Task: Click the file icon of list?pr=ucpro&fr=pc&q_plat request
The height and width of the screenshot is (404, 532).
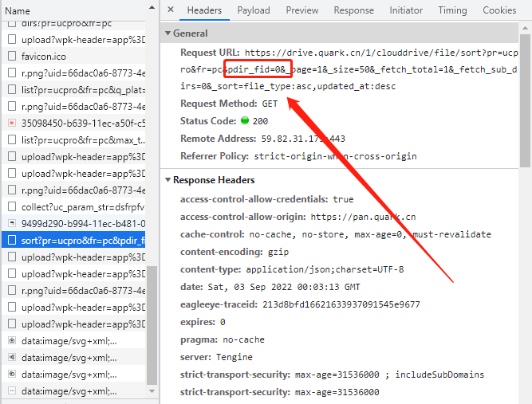Action: [11, 90]
